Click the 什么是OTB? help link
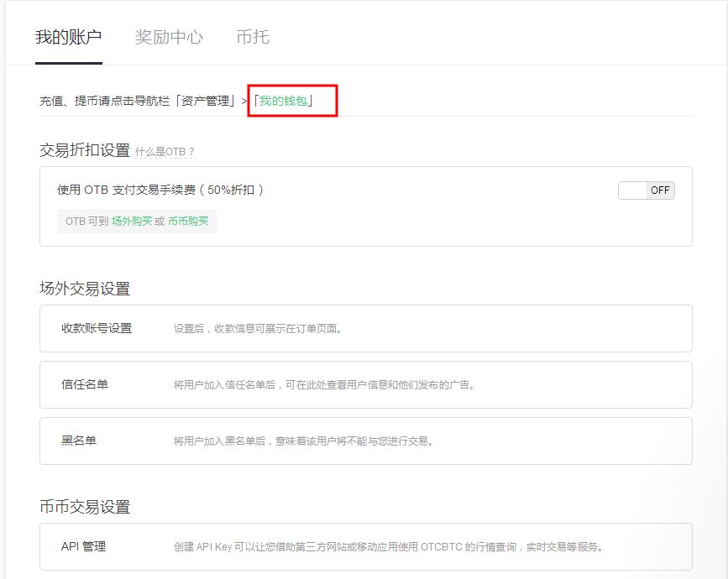 pyautogui.click(x=165, y=152)
